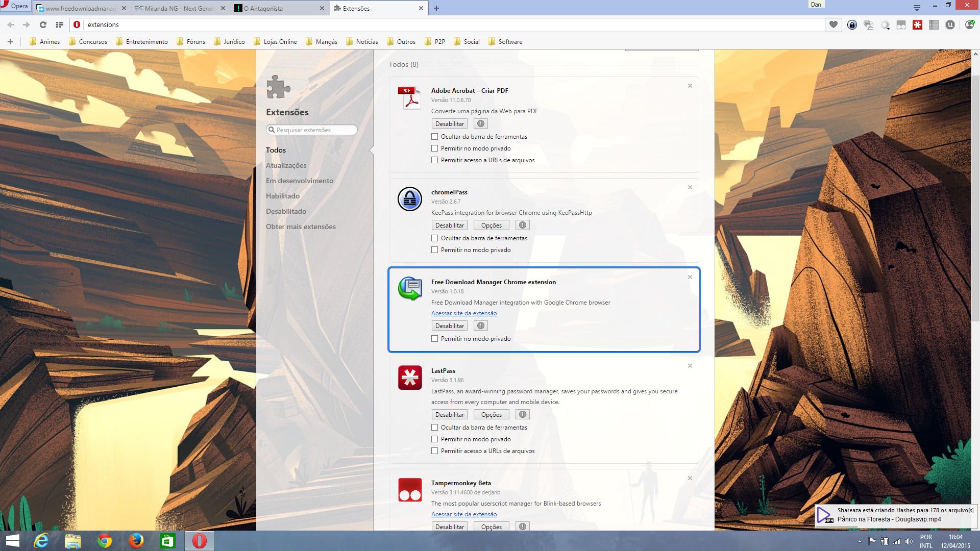Open the Speed Dial grid icon

(x=60, y=24)
